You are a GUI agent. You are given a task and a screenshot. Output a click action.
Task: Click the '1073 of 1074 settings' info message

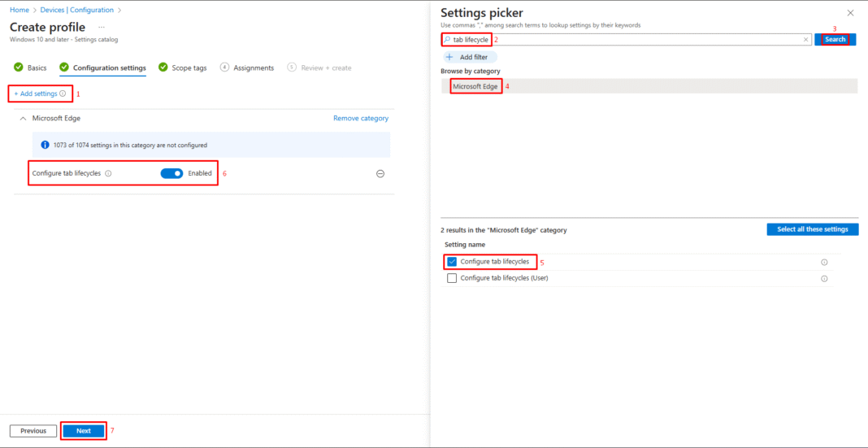click(210, 145)
